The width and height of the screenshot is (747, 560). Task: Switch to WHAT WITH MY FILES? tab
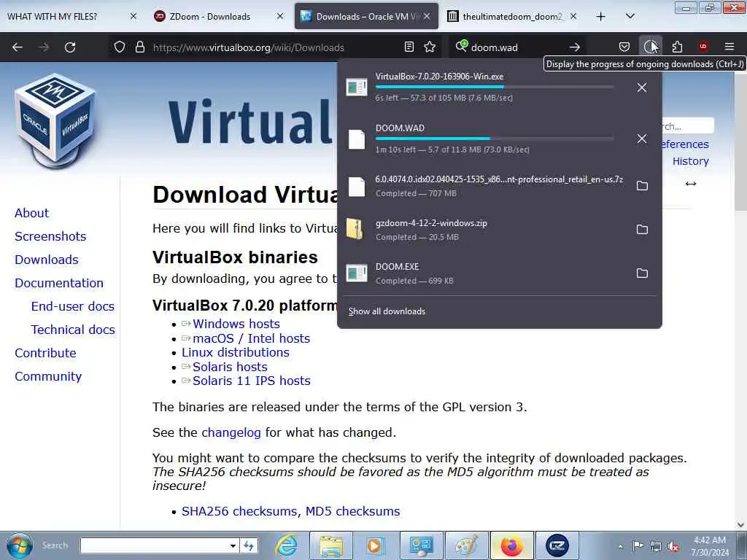click(52, 17)
